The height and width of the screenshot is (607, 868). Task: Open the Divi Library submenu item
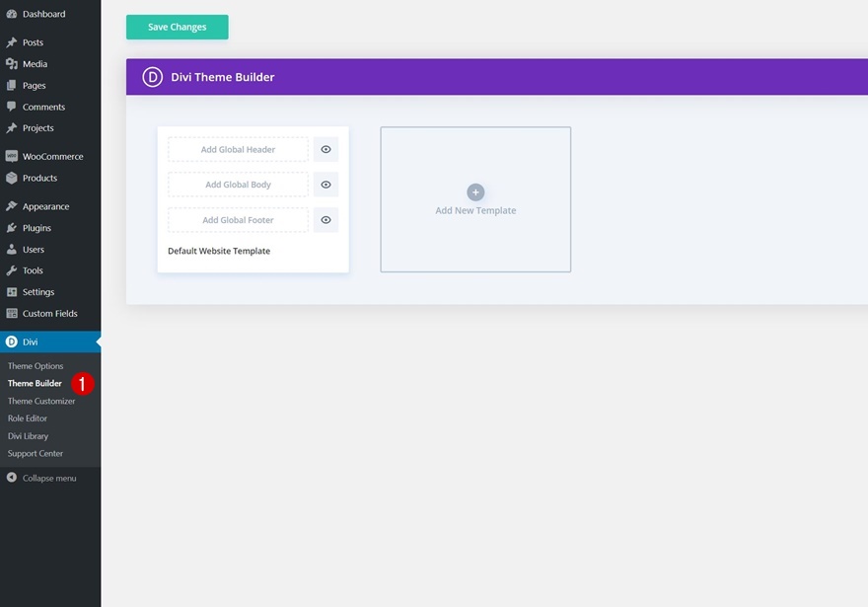(29, 436)
